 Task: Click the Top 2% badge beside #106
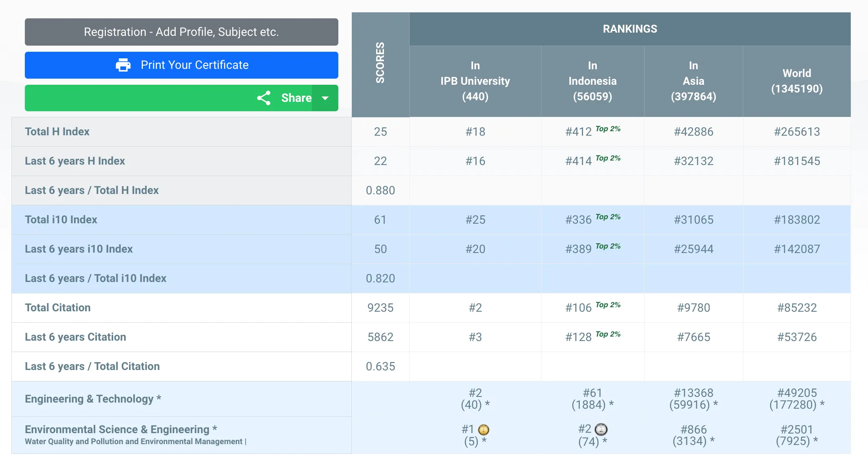coord(608,305)
